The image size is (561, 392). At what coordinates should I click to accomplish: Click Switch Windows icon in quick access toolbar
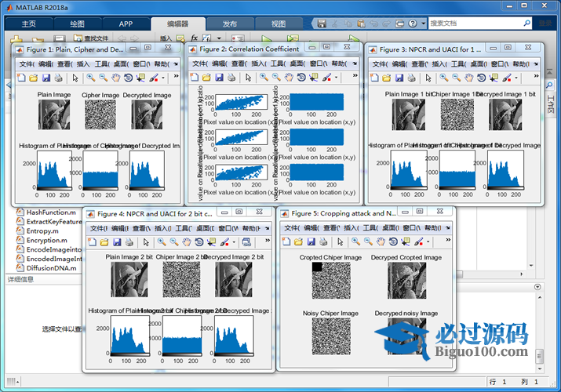pyautogui.click(x=399, y=24)
